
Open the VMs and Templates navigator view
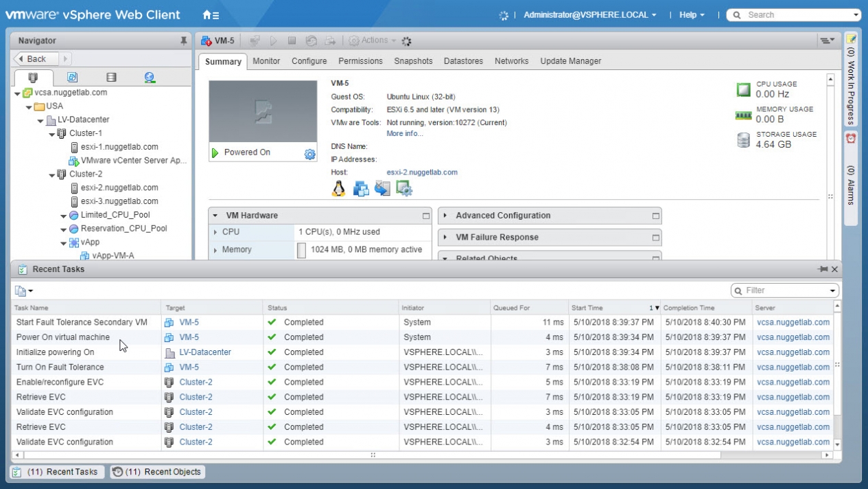72,78
